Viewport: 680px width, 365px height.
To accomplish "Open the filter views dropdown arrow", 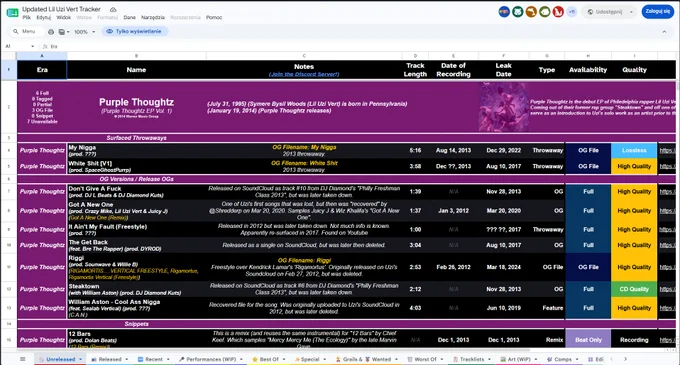I will [x=68, y=32].
